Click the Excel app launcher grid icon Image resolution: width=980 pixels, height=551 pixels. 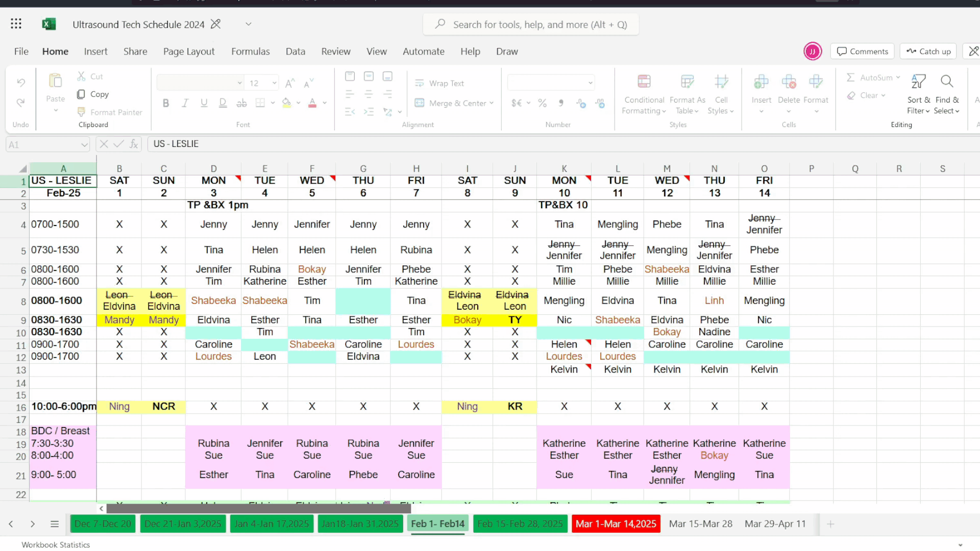click(16, 24)
